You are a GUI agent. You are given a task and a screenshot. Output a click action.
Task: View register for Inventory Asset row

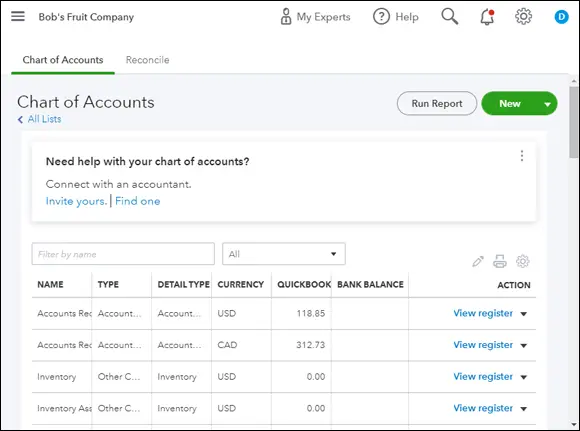tap(483, 408)
